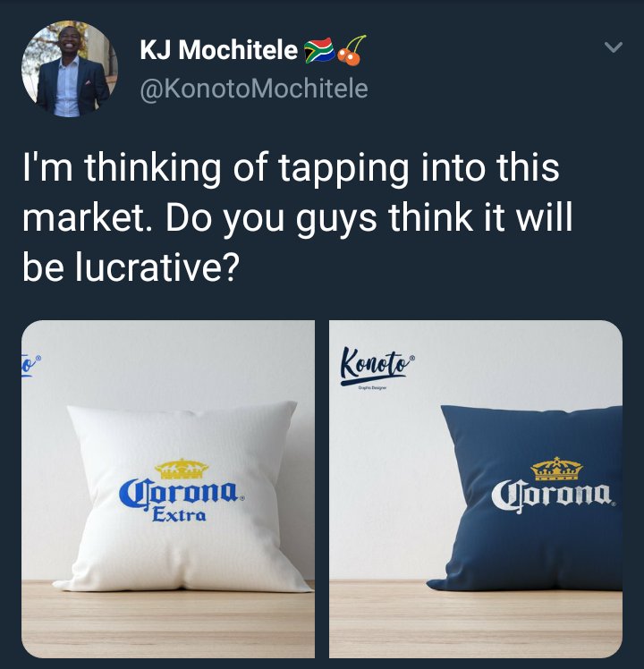
Task: Click the cherries emoji beside the name
Action: (352, 50)
